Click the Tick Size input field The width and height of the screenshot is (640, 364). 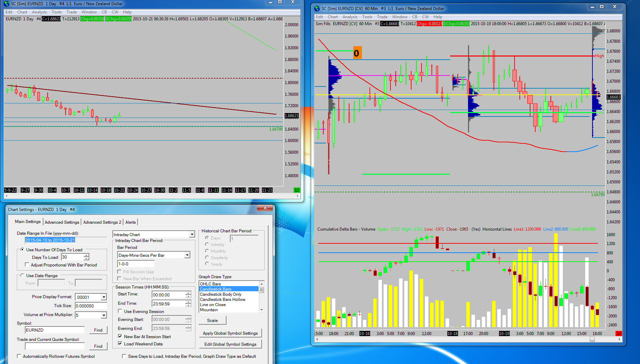(91, 306)
